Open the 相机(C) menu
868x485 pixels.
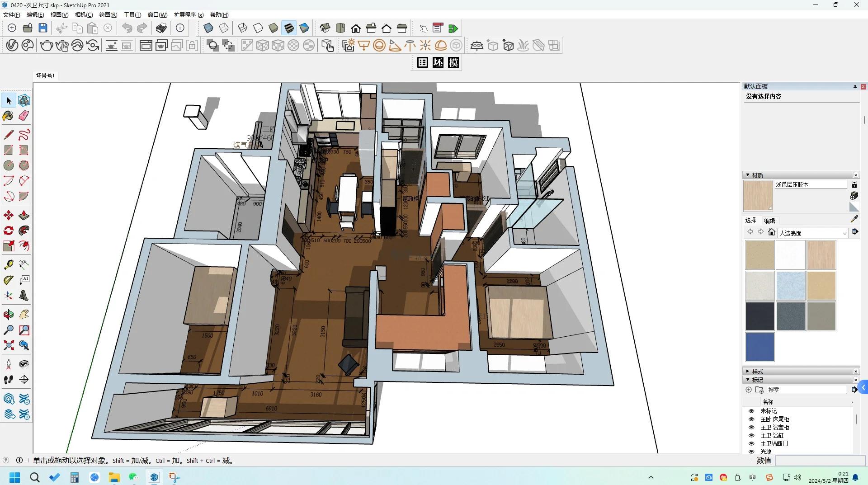coord(84,15)
